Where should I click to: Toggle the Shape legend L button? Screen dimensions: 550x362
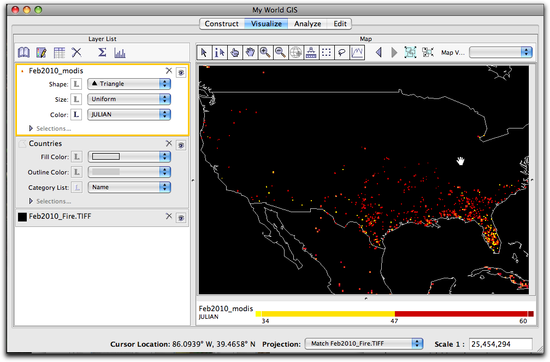click(76, 84)
